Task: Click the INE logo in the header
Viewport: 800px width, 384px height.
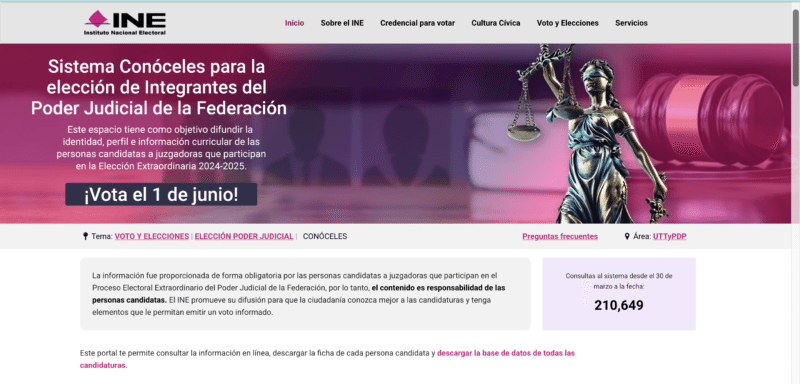Action: click(x=125, y=23)
